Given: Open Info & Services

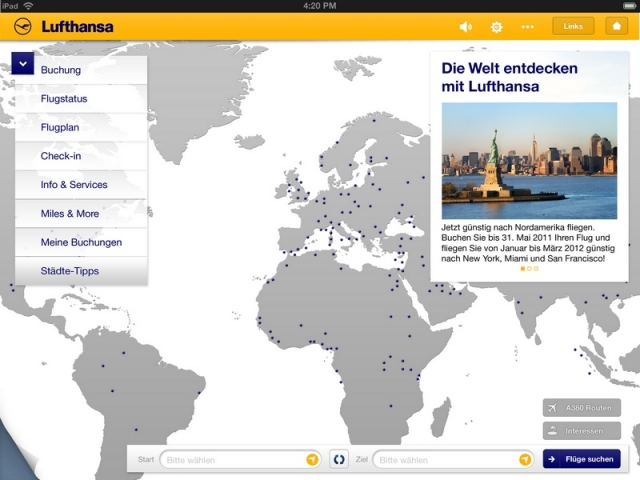Looking at the screenshot, I should coord(81,185).
